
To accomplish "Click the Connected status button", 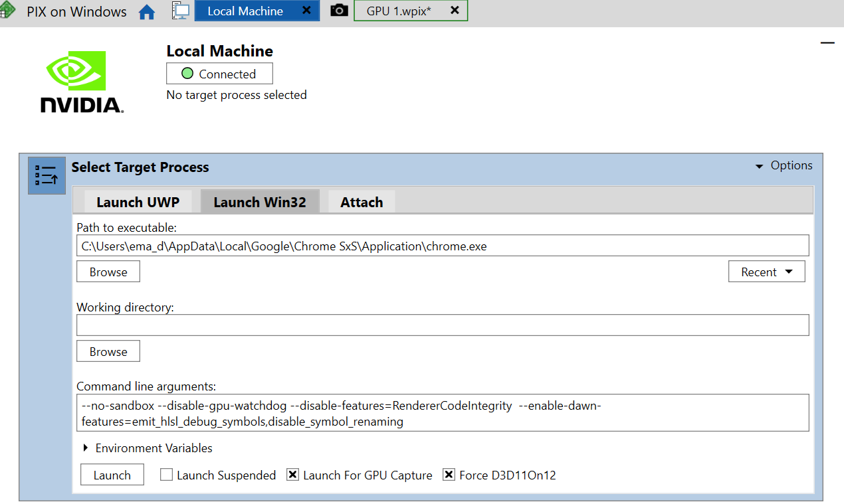I will (219, 74).
